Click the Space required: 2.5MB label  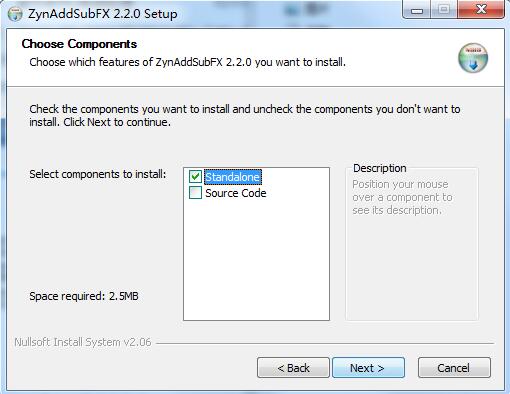pyautogui.click(x=84, y=296)
